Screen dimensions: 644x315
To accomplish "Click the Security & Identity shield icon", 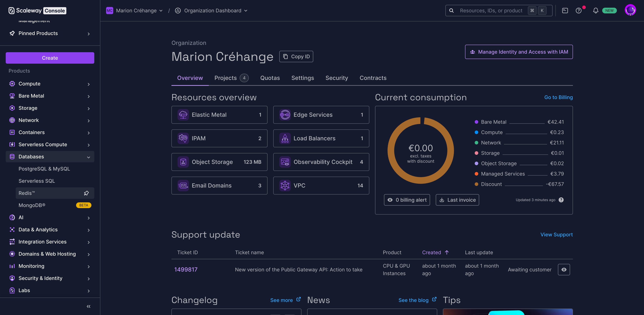I will pos(12,278).
